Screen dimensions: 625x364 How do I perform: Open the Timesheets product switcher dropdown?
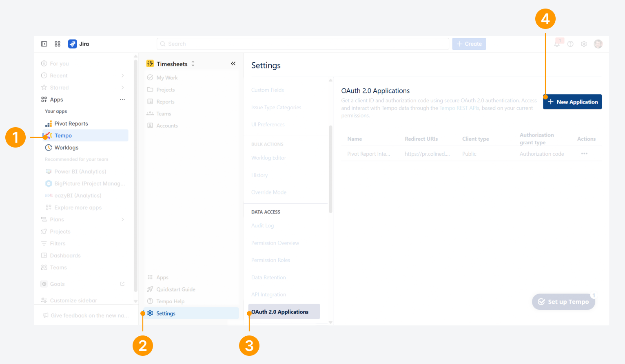coord(193,64)
